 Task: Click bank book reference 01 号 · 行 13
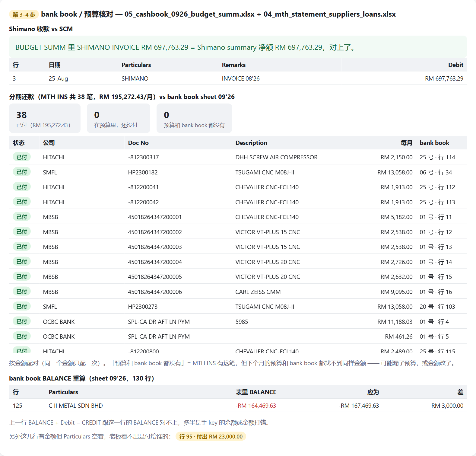tap(436, 247)
